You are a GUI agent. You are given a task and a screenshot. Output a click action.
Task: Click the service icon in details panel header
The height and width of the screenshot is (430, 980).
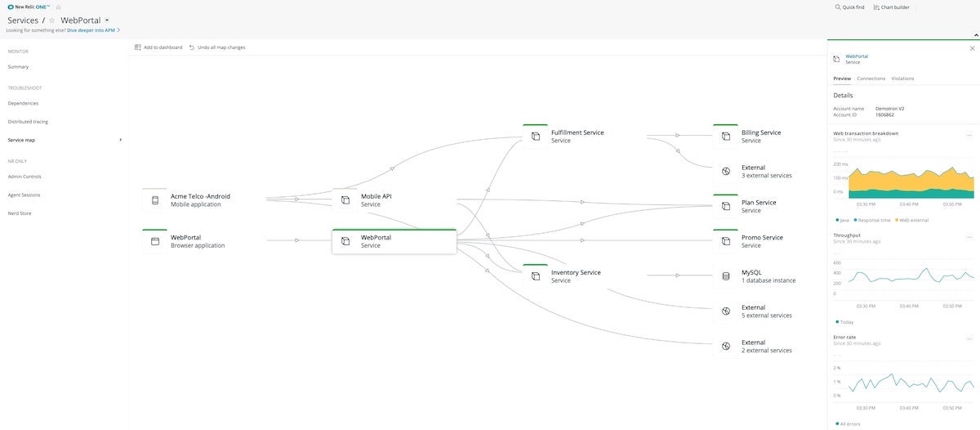(836, 59)
